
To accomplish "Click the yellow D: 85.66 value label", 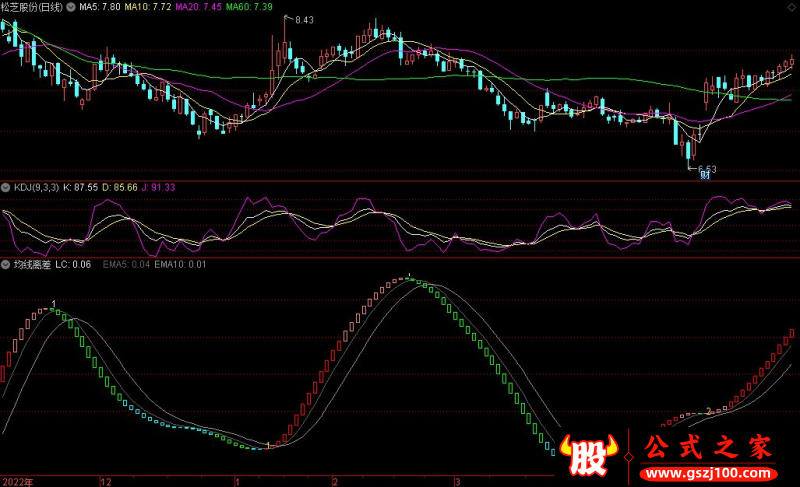I will pos(118,187).
